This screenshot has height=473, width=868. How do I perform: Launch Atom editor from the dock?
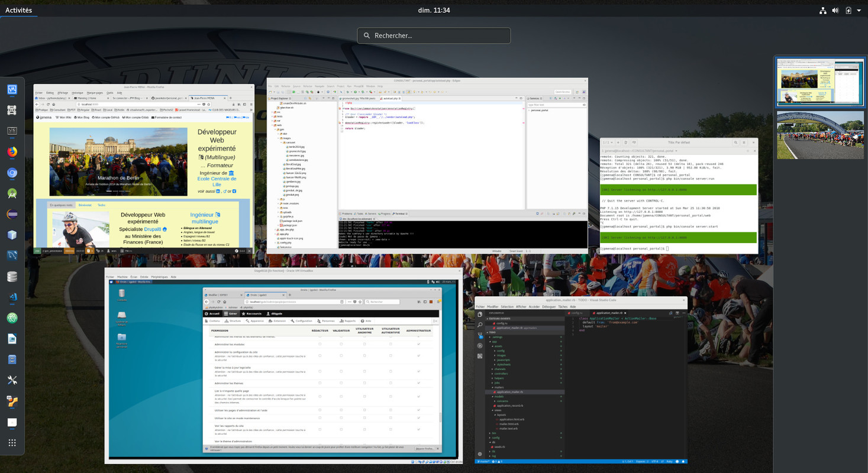[x=12, y=318]
